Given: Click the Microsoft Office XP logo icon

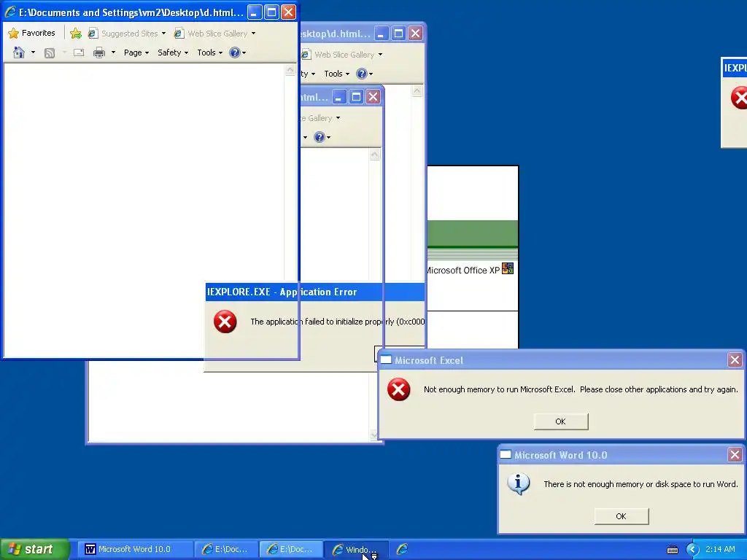Looking at the screenshot, I should 508,269.
